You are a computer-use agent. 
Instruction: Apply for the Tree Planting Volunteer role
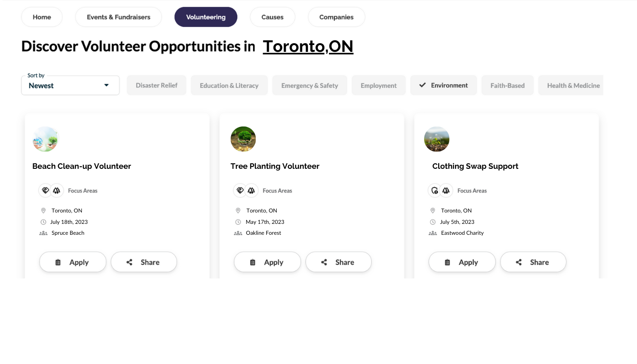click(x=268, y=262)
